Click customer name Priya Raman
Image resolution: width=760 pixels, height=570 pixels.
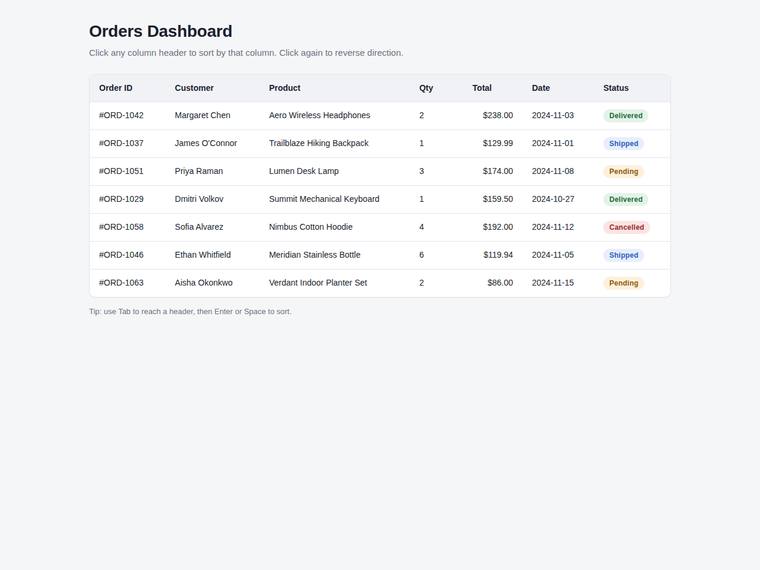point(199,171)
